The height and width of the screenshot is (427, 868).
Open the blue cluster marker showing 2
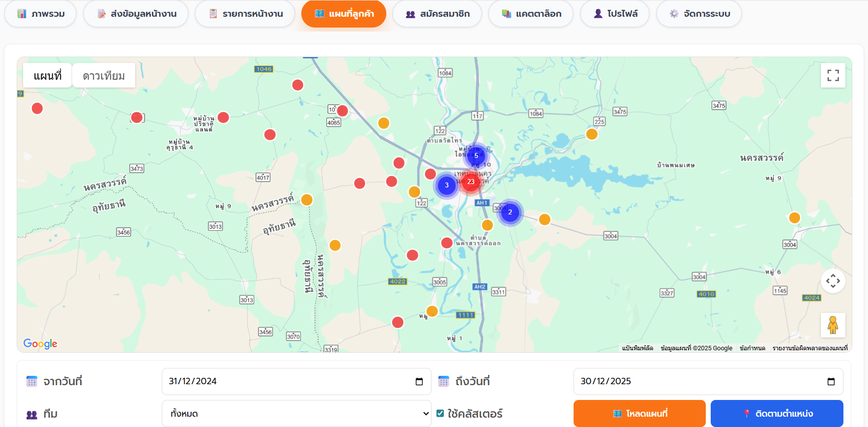pyautogui.click(x=510, y=213)
